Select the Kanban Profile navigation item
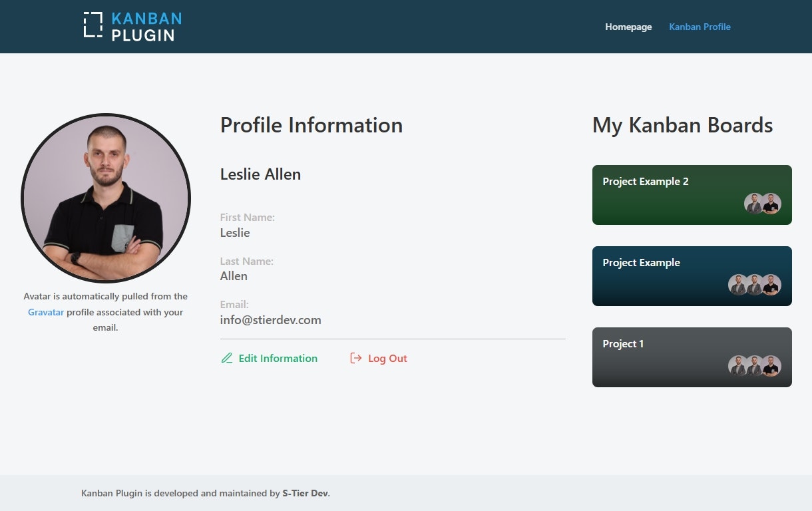The image size is (812, 511). click(700, 27)
